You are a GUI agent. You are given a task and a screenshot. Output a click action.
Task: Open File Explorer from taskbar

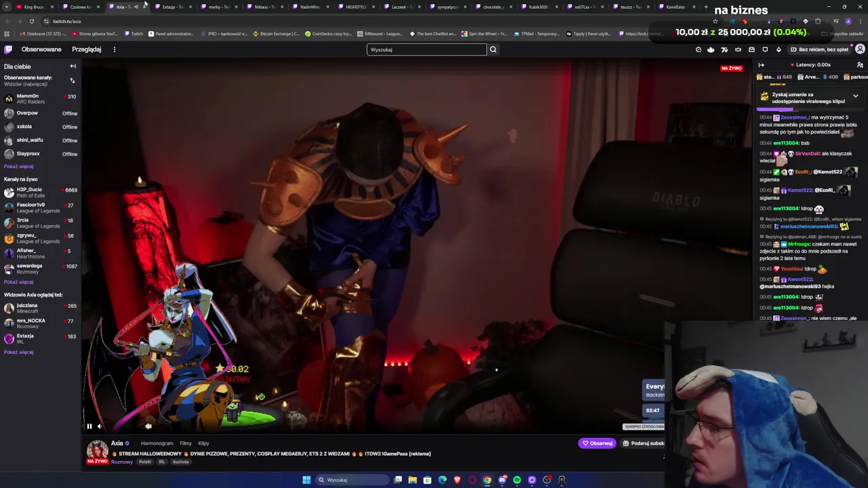[412, 480]
